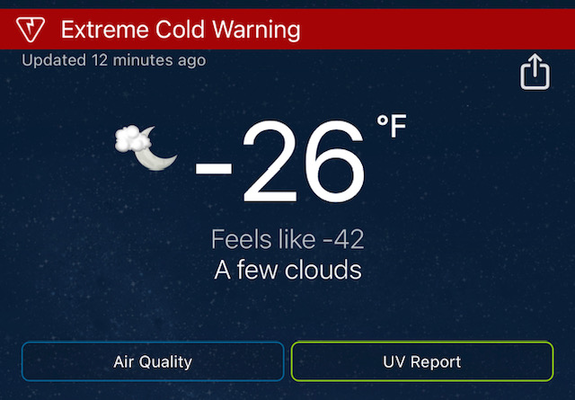Select the moon and cloud weather icon
Screen dimensions: 575x400
[x=146, y=148]
